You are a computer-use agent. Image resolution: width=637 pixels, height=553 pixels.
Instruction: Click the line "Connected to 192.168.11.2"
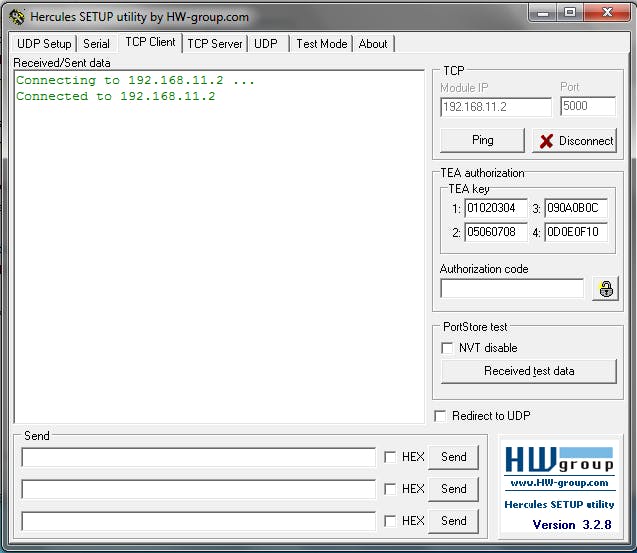(115, 96)
